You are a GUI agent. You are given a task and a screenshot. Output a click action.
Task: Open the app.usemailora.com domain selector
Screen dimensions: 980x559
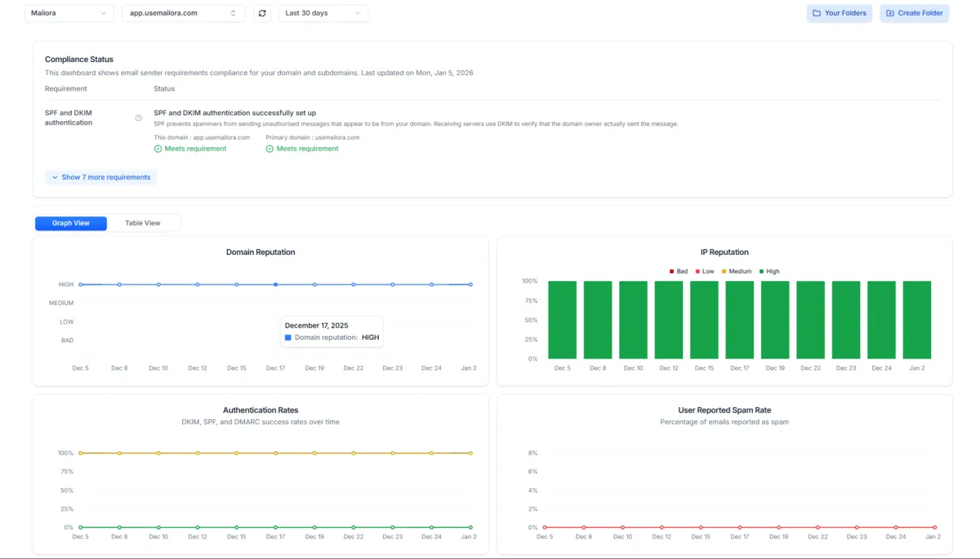(183, 13)
